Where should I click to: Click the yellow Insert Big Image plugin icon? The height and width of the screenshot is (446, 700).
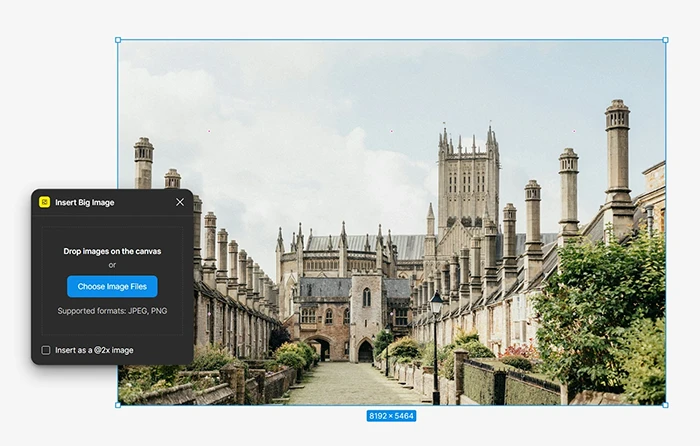(x=44, y=202)
